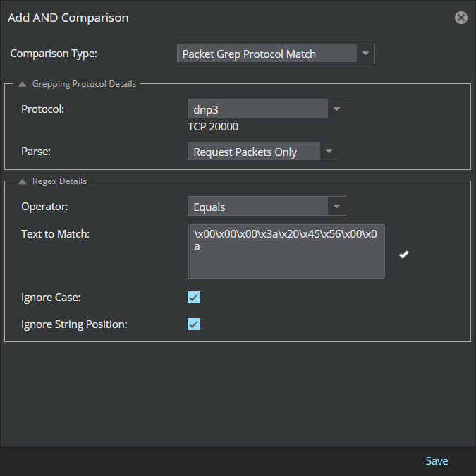Viewport: 476px width, 476px height.
Task: Click the Comparison Type label
Action: [x=54, y=54]
